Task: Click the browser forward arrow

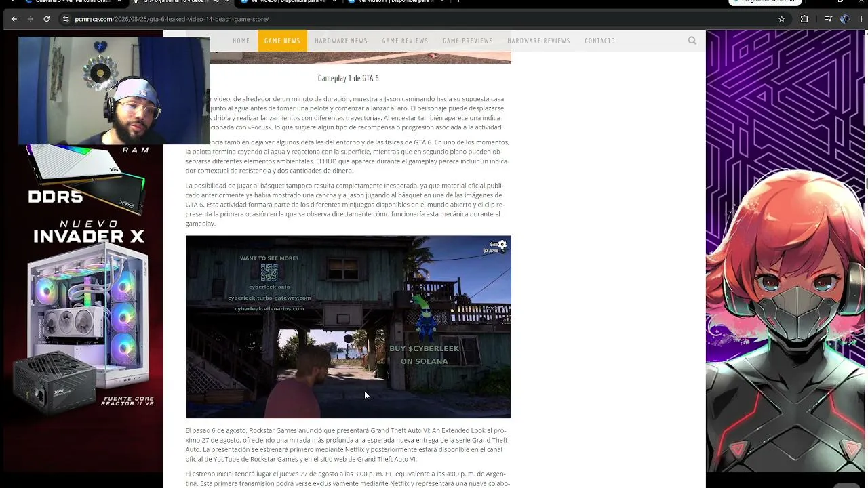Action: click(x=30, y=19)
